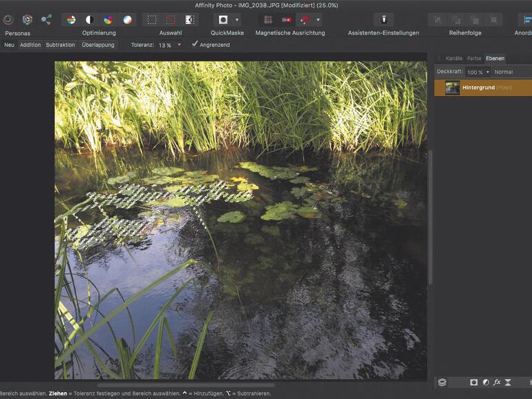This screenshot has width=532, height=399.
Task: Switch to the Ebenen tab
Action: [495, 58]
